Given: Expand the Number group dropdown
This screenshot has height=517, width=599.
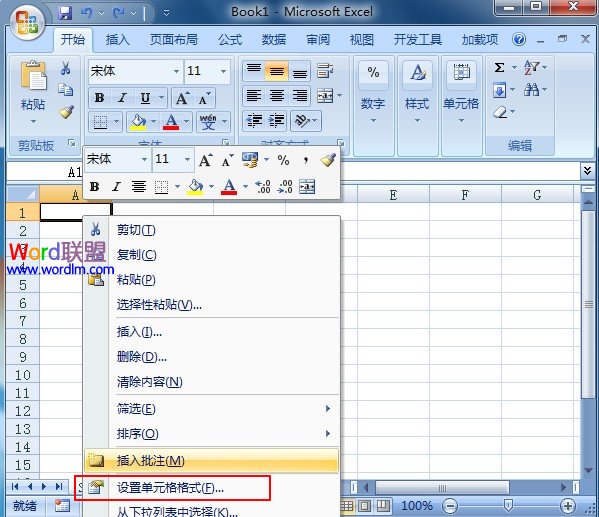Looking at the screenshot, I should click(373, 121).
